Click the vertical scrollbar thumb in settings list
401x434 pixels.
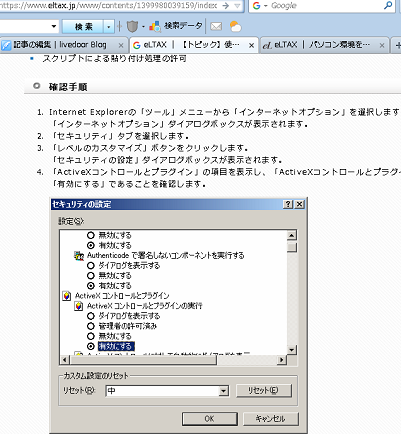click(292, 247)
